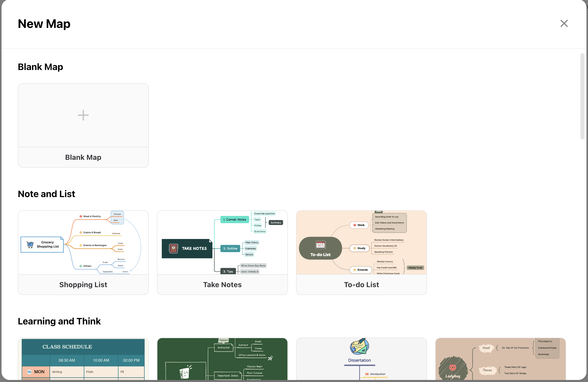Click the Dissertation pencil and ruler icon
The height and width of the screenshot is (382, 588).
(359, 347)
